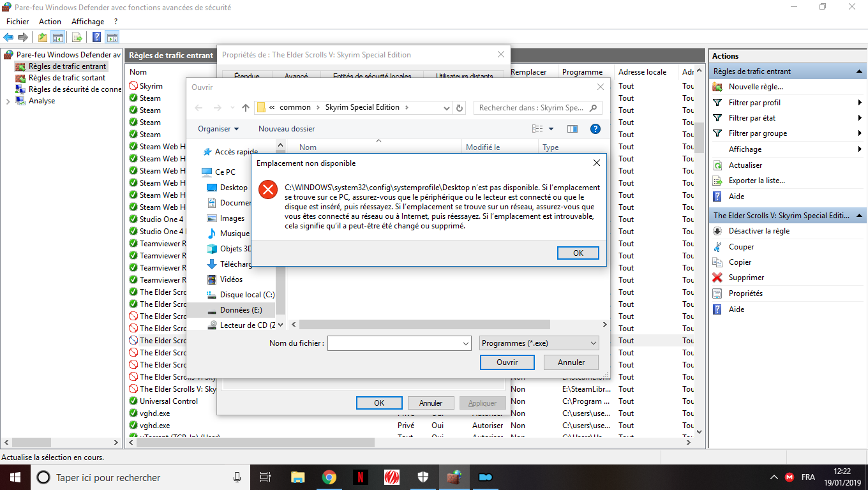Click the Désactiver la règle icon
Screen dimensions: 868x490
[x=717, y=231]
